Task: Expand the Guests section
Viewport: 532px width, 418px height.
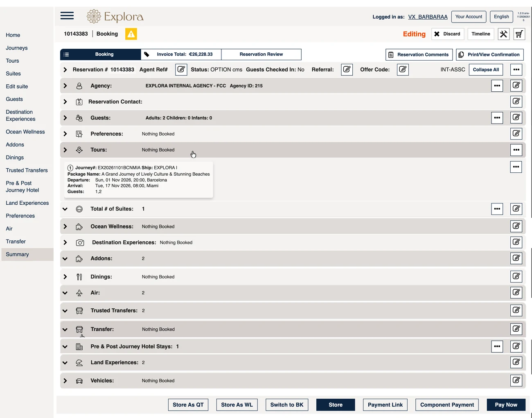Action: [65, 118]
